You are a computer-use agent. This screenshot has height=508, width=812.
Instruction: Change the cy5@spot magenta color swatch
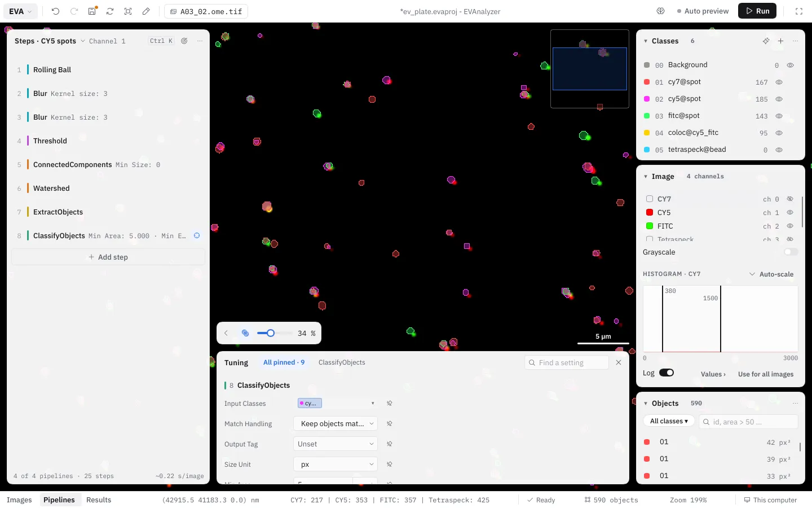[x=647, y=99]
